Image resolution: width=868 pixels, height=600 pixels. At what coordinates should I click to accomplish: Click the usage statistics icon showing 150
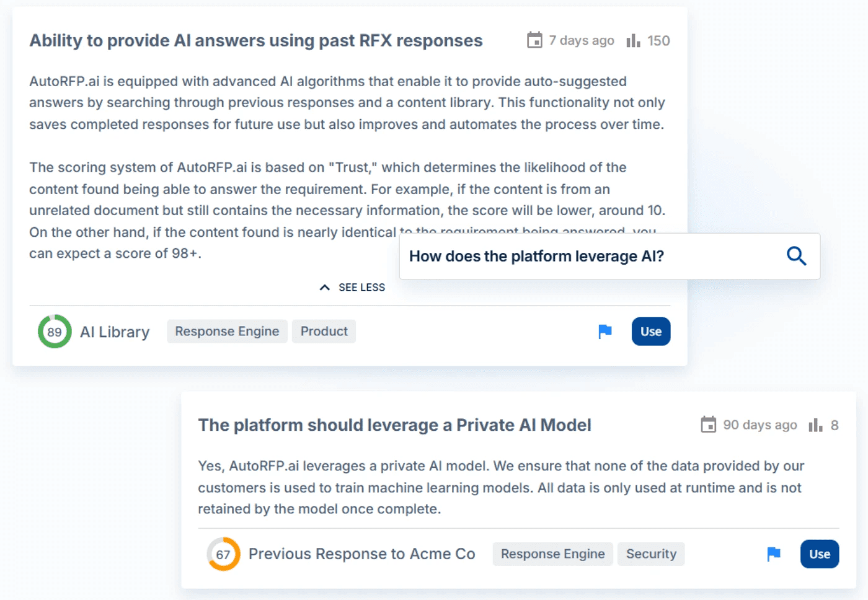633,40
